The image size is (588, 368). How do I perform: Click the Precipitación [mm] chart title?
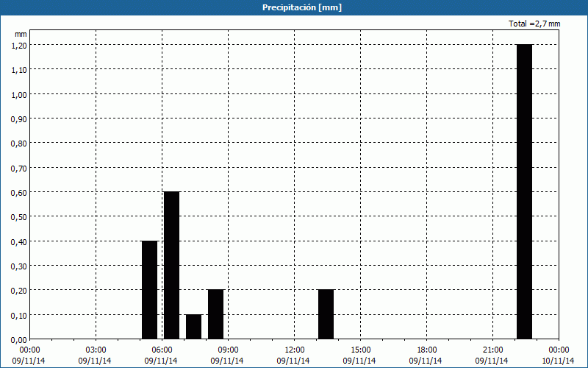coord(302,7)
